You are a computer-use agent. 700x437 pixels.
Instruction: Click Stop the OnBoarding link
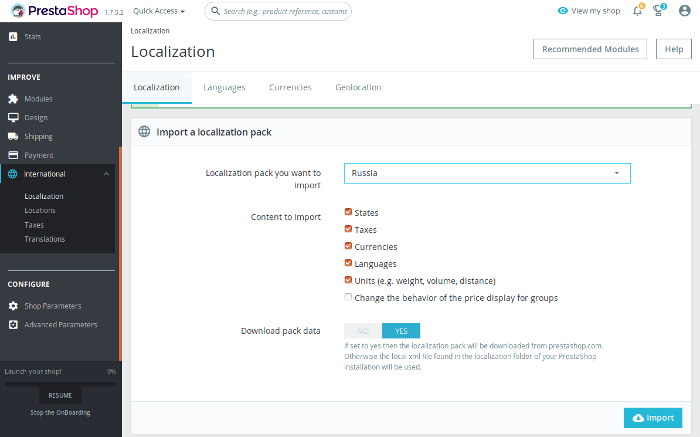click(60, 413)
